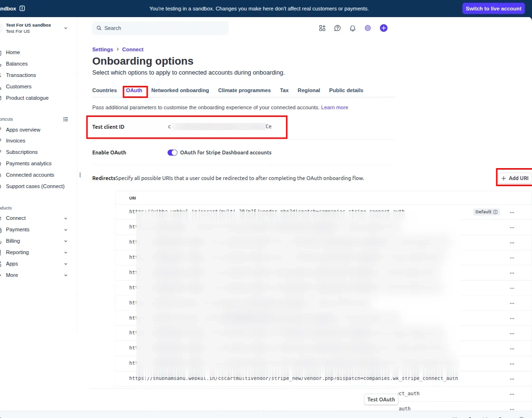
Task: Select the OAuth tab
Action: (134, 90)
